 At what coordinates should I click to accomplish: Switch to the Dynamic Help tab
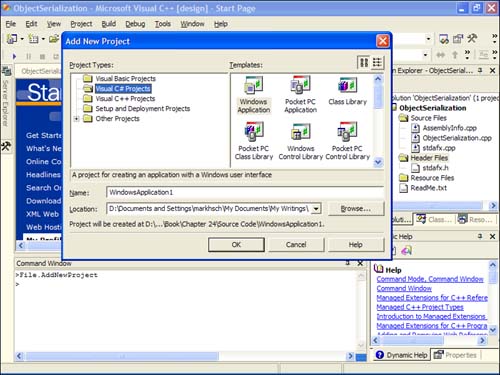(401, 355)
